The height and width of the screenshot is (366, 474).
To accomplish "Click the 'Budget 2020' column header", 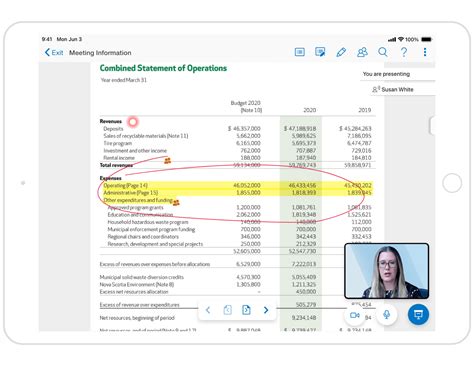I will (246, 103).
